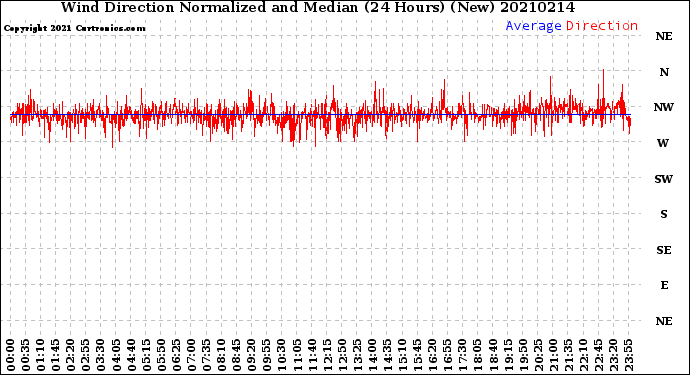Click the 04:40 time label
Image resolution: width=690 pixels, height=375 pixels.
(x=131, y=355)
